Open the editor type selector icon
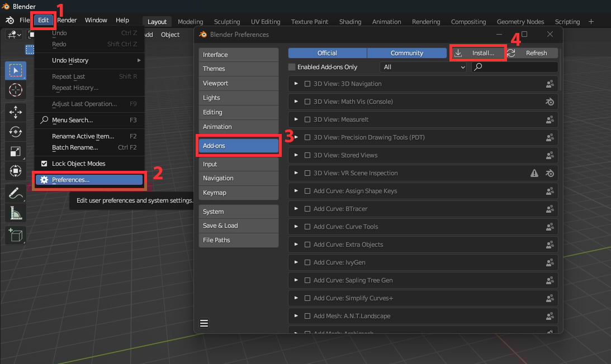 point(15,35)
